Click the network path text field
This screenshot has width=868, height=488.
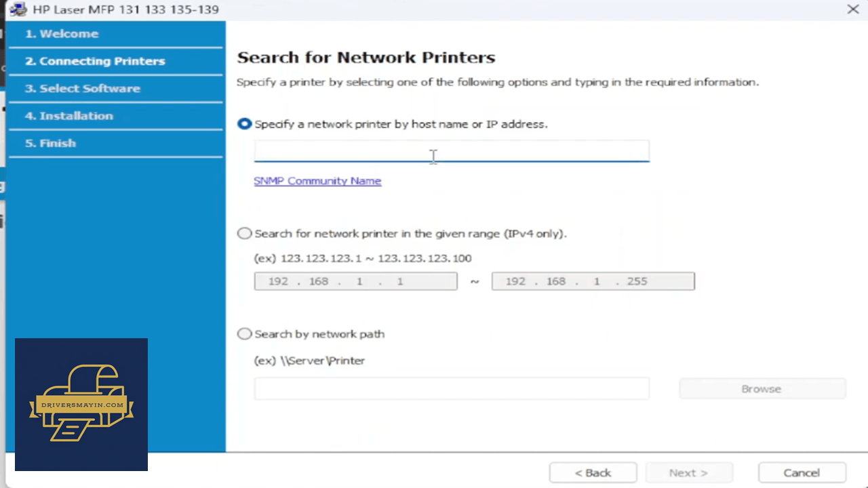[452, 388]
